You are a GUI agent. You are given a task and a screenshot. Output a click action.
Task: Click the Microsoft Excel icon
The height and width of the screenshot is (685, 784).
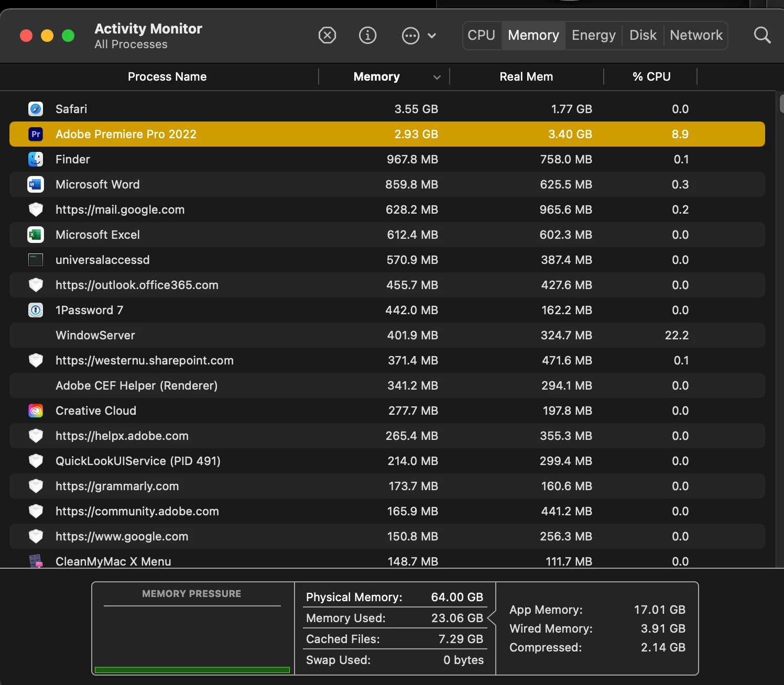[36, 235]
